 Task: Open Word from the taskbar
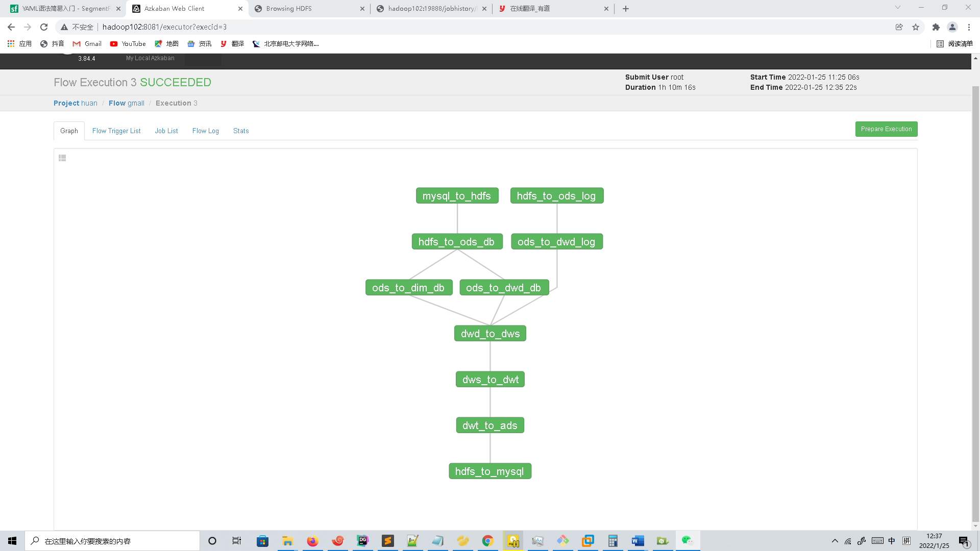click(x=638, y=541)
